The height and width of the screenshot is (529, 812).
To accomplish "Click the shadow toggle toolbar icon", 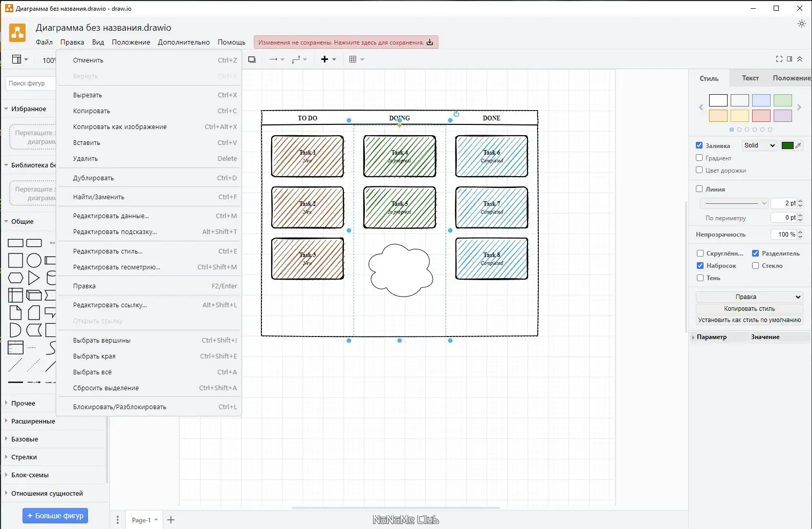I will (x=252, y=59).
